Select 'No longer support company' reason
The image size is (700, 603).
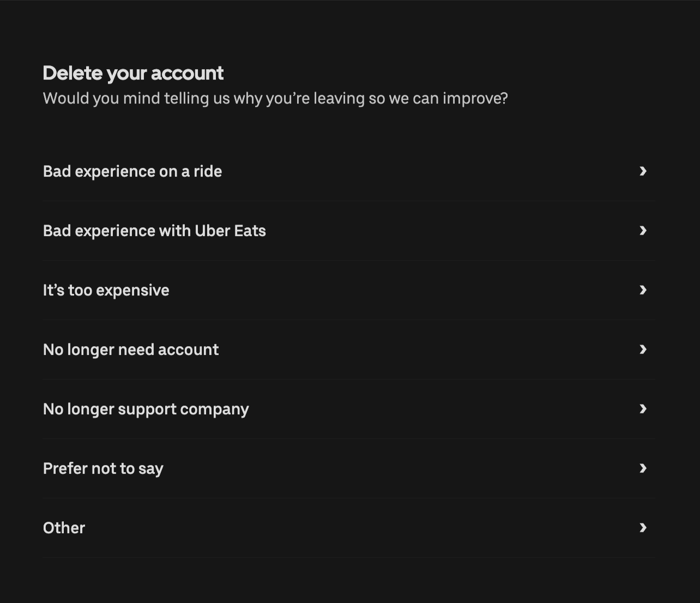[x=146, y=409]
